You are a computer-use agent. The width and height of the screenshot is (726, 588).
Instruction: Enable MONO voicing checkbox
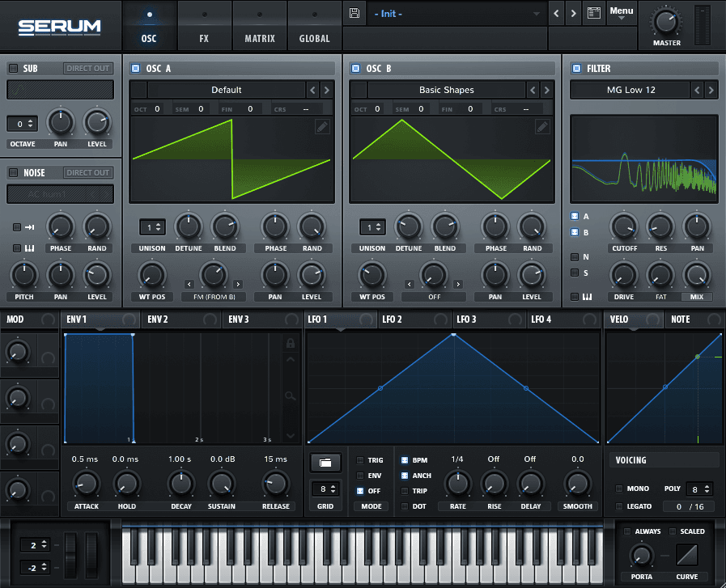click(619, 489)
